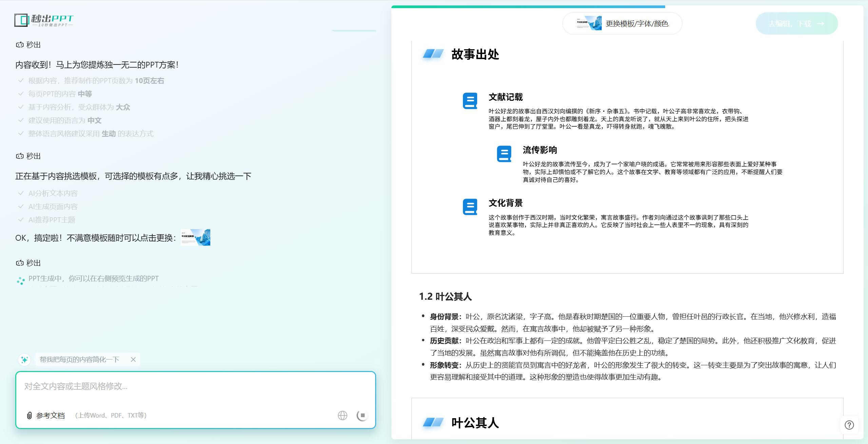Image resolution: width=868 pixels, height=444 pixels.
Task: Click 去编辑,下载 button
Action: point(796,23)
